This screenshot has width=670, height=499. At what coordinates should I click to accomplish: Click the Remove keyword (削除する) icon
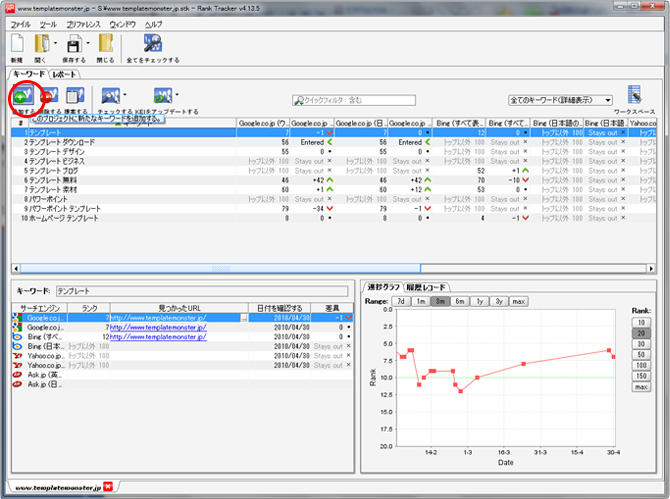pos(49,96)
